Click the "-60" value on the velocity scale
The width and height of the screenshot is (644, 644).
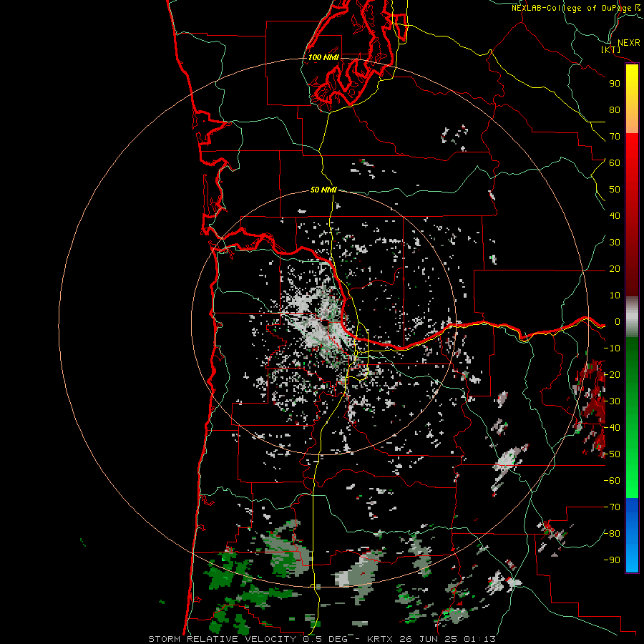point(612,481)
